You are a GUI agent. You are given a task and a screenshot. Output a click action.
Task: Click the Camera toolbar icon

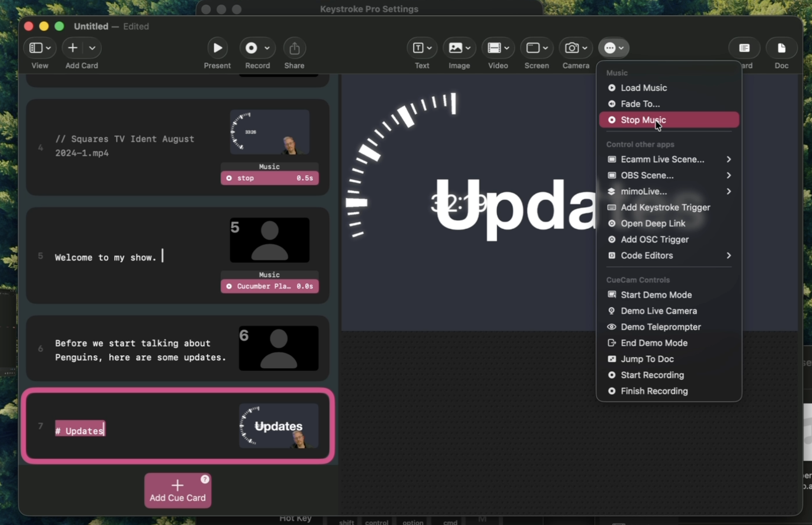572,48
